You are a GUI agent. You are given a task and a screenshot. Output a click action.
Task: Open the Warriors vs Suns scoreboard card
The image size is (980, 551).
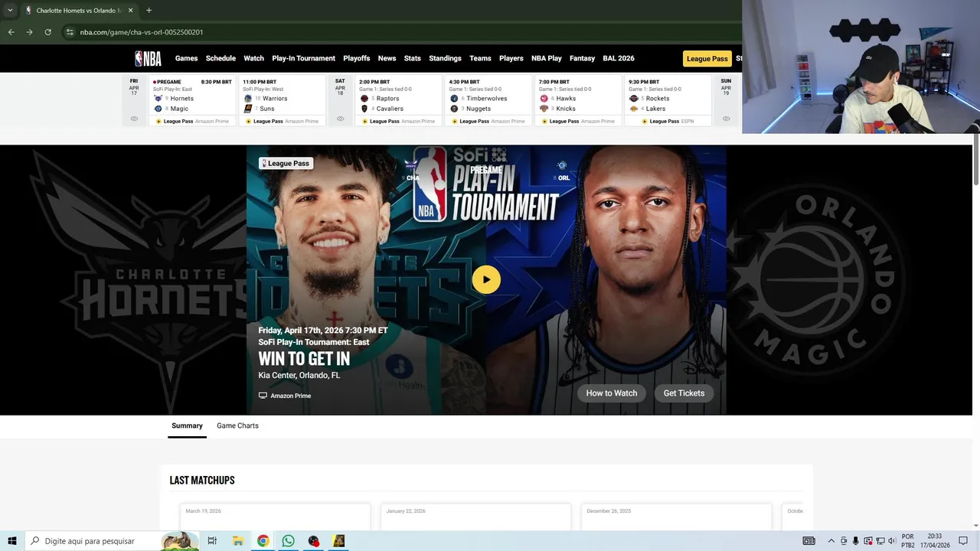[x=282, y=100]
